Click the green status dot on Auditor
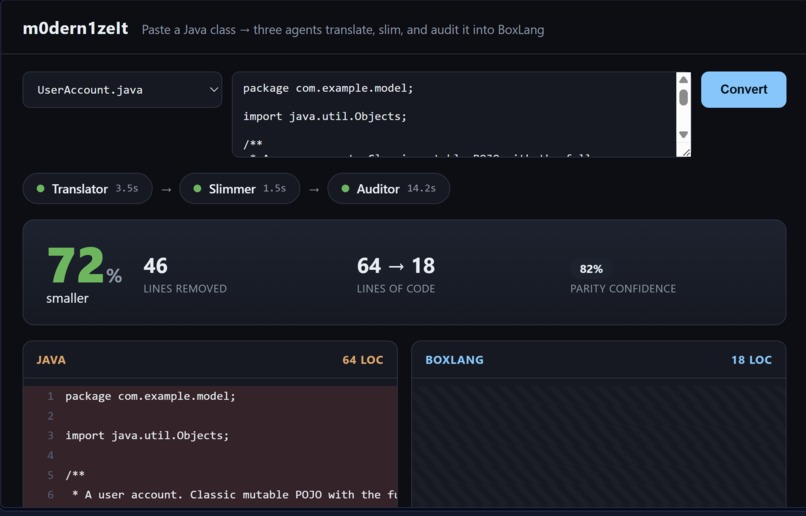The height and width of the screenshot is (516, 806). pos(345,189)
